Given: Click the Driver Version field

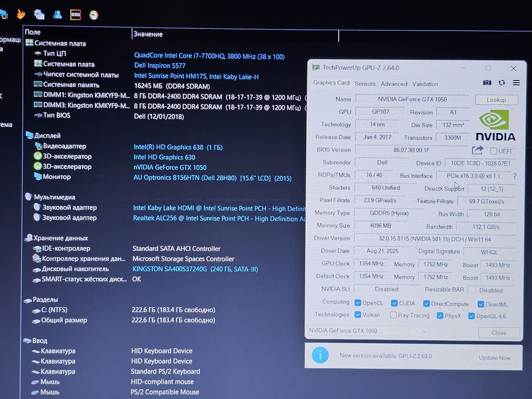Looking at the screenshot, I should pyautogui.click(x=434, y=239).
